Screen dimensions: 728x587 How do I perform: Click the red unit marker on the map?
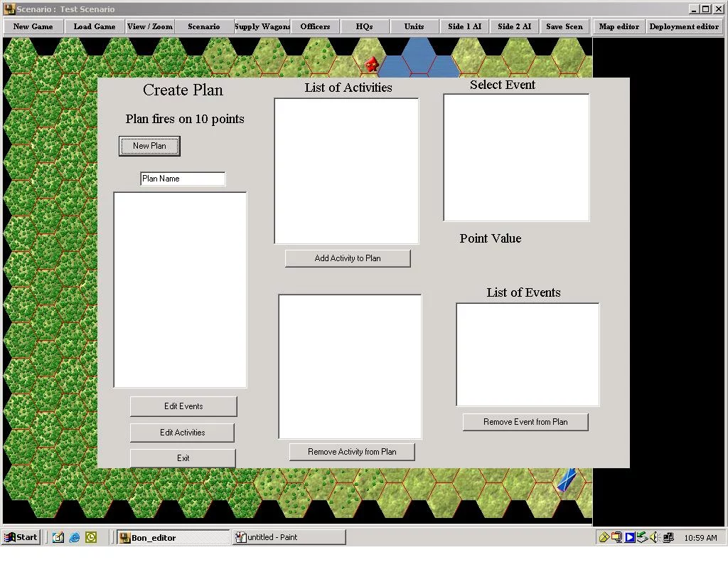click(371, 64)
